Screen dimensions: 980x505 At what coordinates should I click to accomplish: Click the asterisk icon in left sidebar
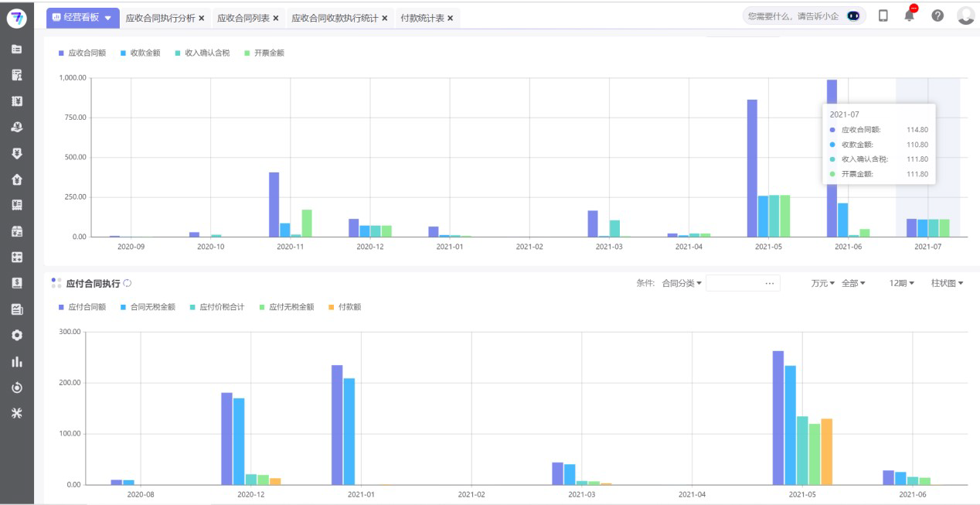[x=16, y=413]
